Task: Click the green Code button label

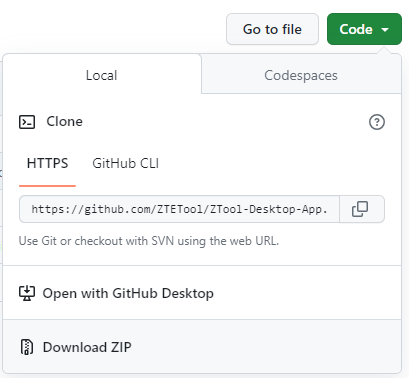Action: click(356, 29)
